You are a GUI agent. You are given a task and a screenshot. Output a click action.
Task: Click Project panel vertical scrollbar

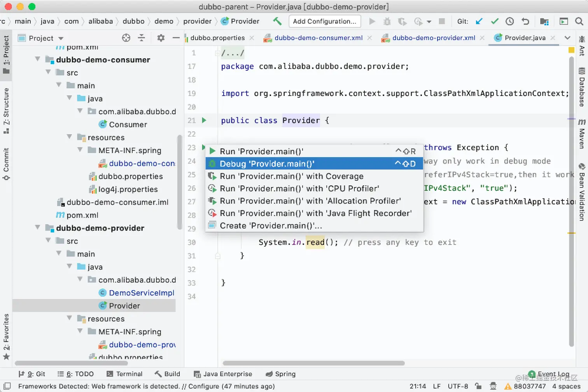[179, 182]
